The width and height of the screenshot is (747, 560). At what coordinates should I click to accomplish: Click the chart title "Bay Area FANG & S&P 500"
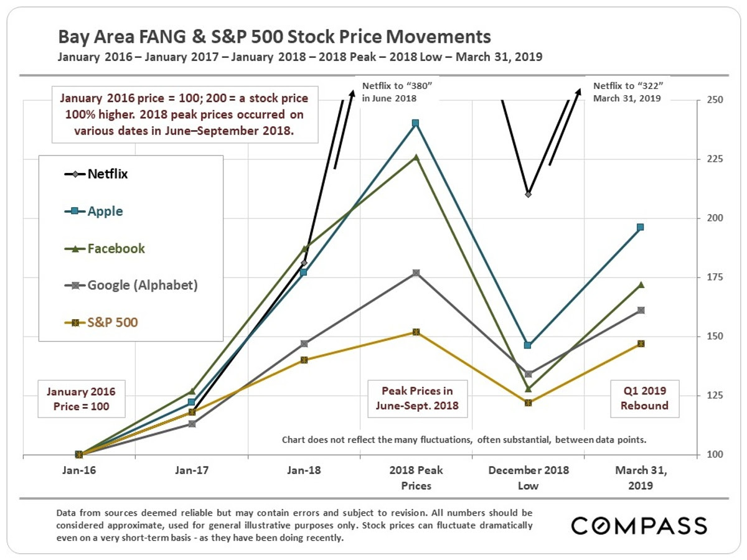(274, 36)
